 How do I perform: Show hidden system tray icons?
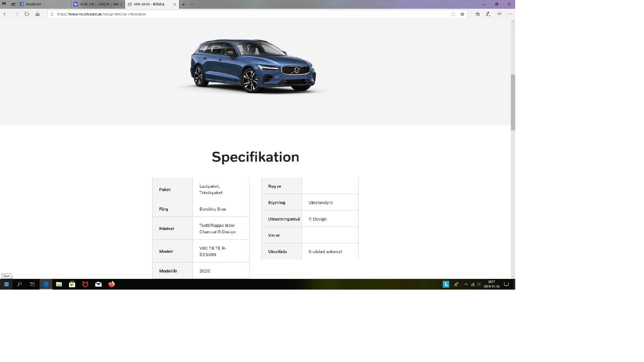466,284
